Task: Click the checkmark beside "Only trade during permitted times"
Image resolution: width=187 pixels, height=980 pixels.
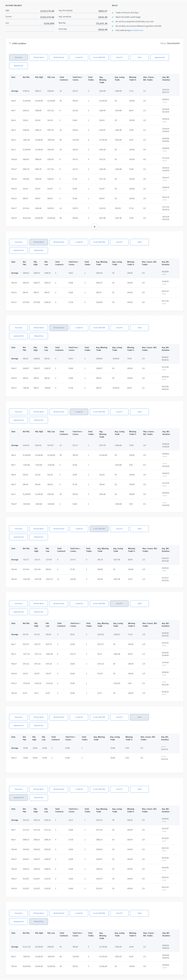Action: (113, 30)
